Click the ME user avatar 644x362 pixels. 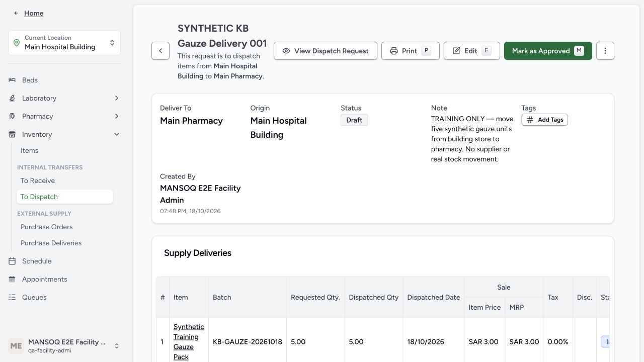pyautogui.click(x=16, y=346)
